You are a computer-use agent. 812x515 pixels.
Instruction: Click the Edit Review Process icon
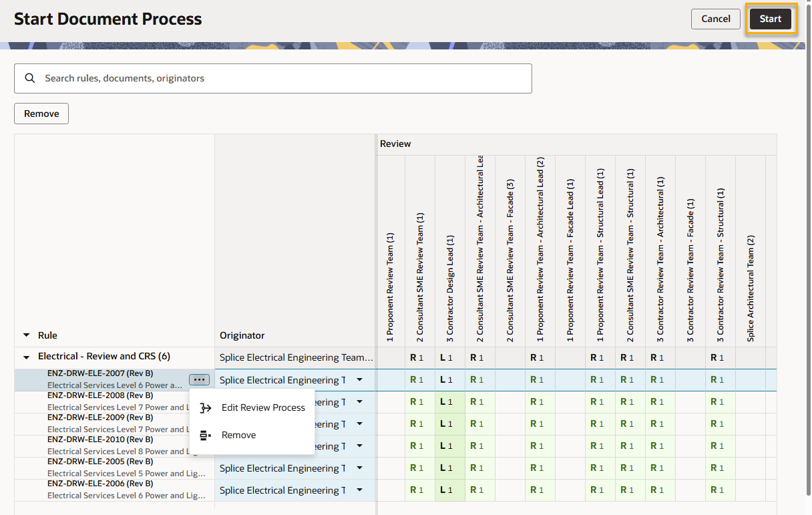(x=206, y=407)
